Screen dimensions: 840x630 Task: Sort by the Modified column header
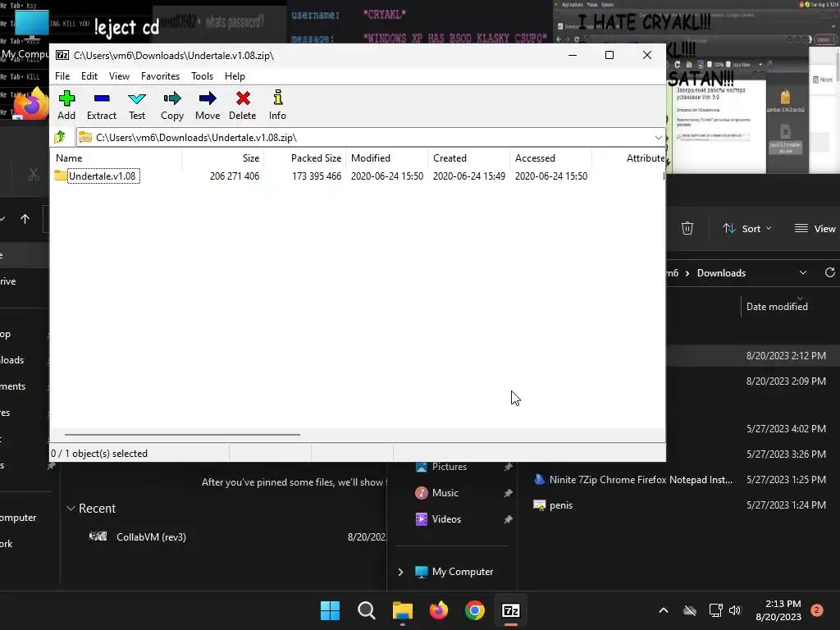(387, 158)
